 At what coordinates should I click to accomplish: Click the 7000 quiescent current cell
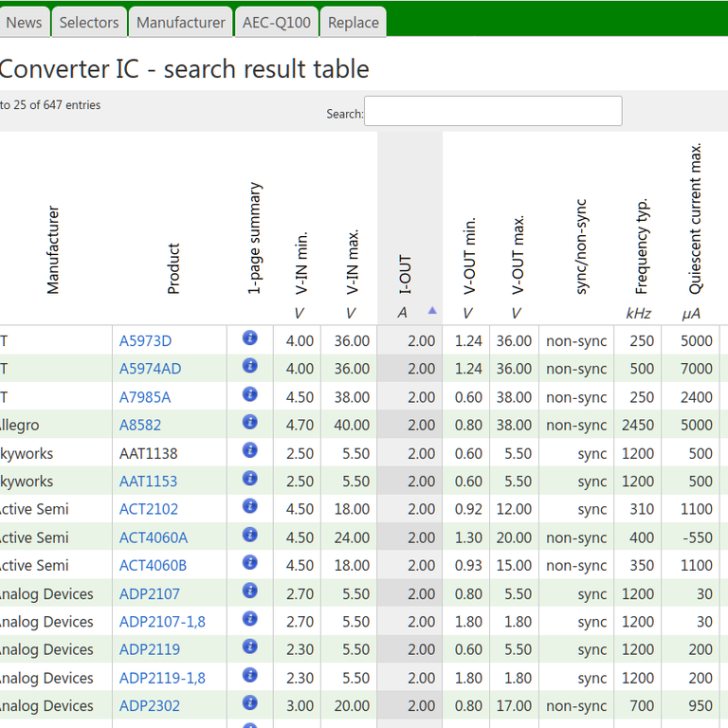[x=697, y=369]
